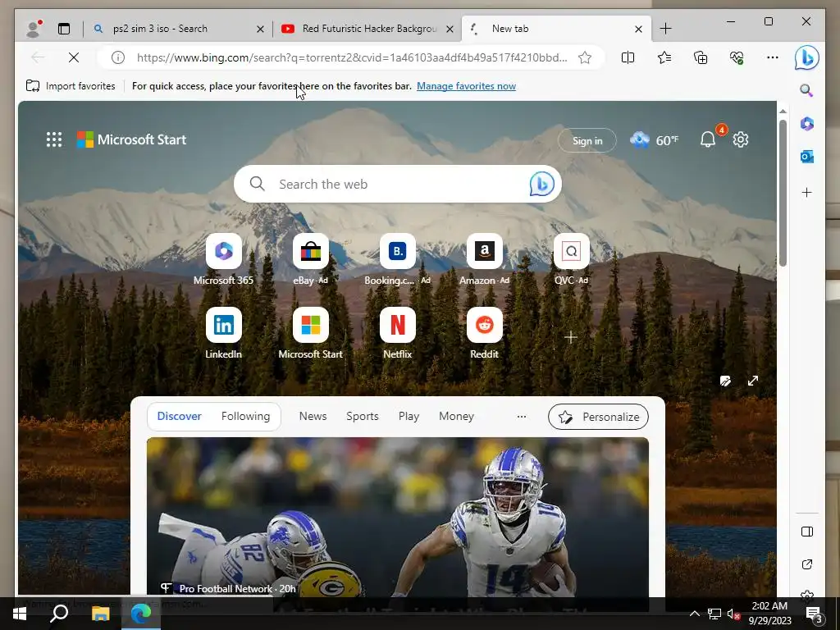Click the Sign in button
This screenshot has width=840, height=630.
(587, 141)
